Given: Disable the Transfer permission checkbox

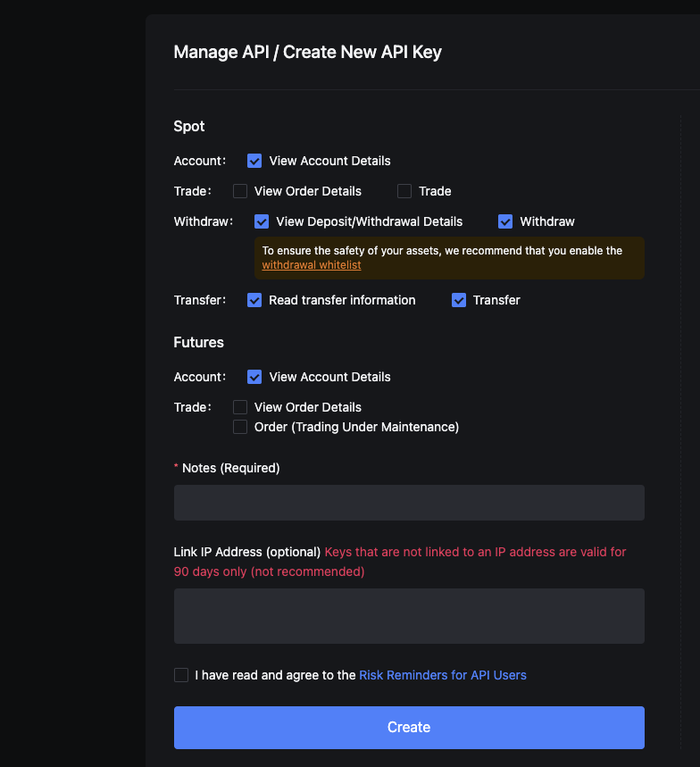Looking at the screenshot, I should pos(459,300).
